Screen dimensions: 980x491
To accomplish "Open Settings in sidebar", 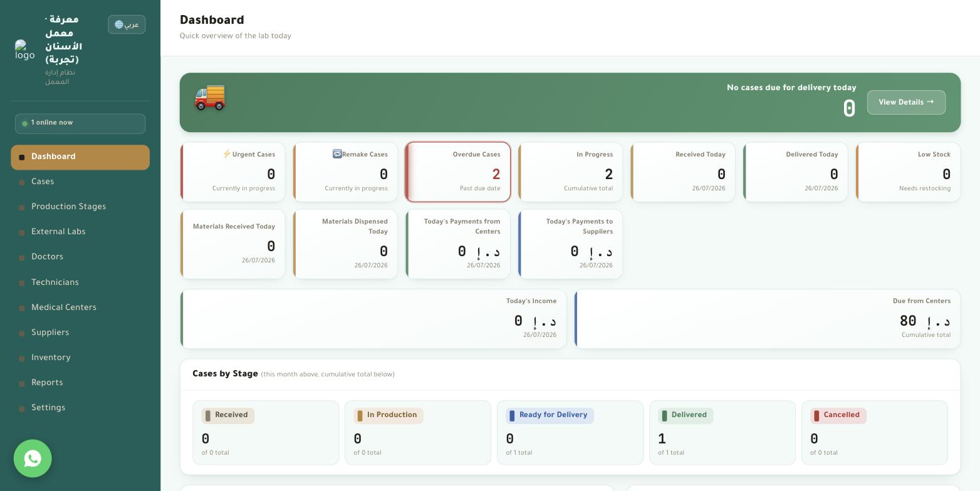I will [x=80, y=408].
